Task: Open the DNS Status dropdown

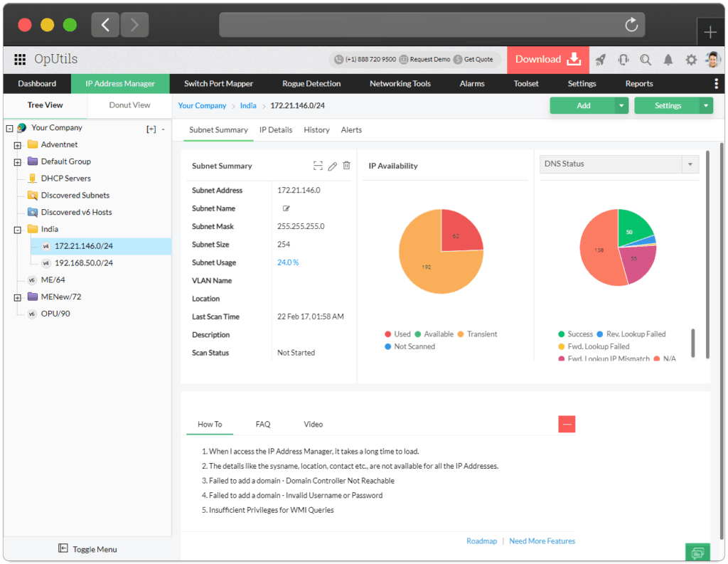Action: coord(619,164)
